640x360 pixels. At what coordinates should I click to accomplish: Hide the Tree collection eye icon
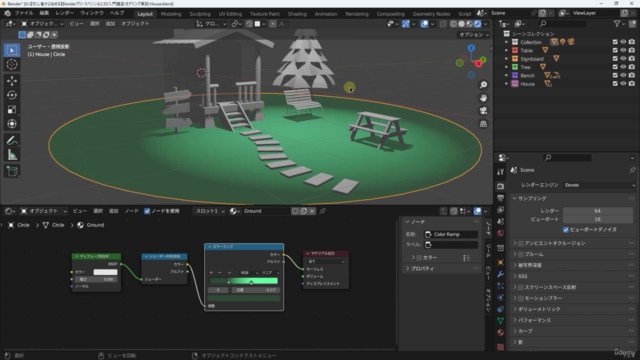623,67
